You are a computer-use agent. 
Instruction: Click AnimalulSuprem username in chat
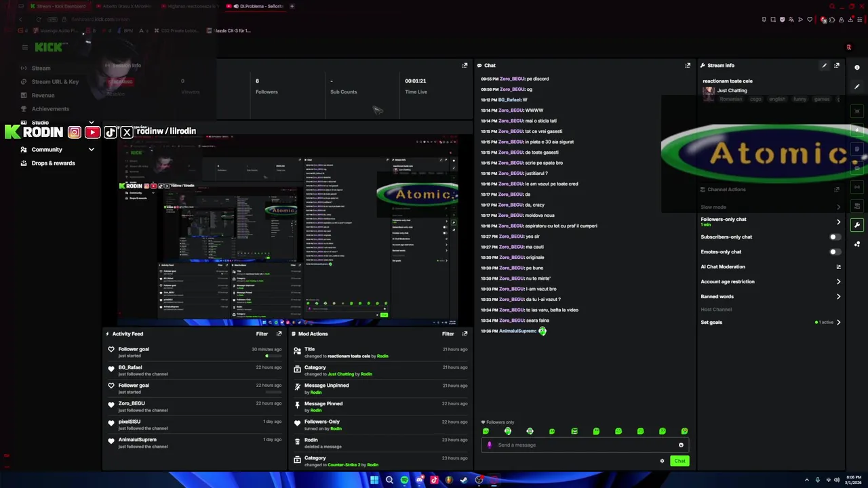pos(517,331)
